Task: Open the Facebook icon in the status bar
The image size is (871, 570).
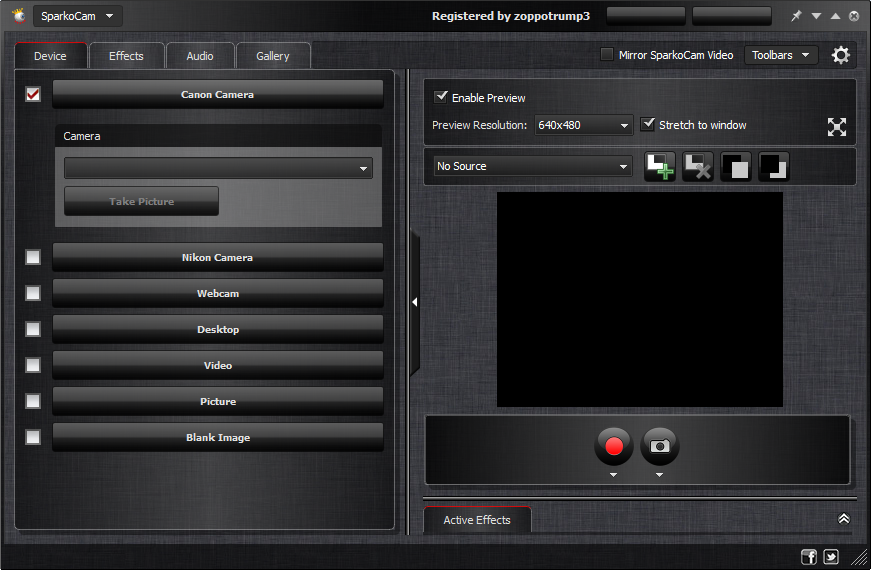Action: click(x=809, y=556)
